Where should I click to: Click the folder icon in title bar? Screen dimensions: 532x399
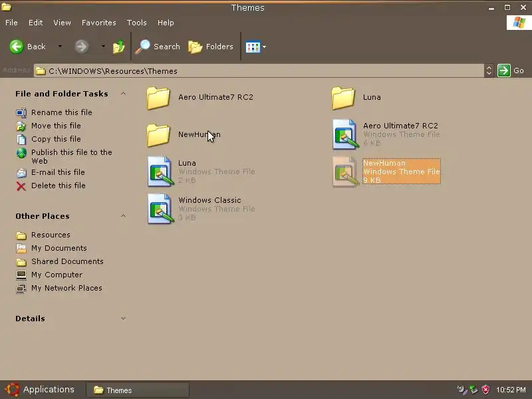pos(6,7)
